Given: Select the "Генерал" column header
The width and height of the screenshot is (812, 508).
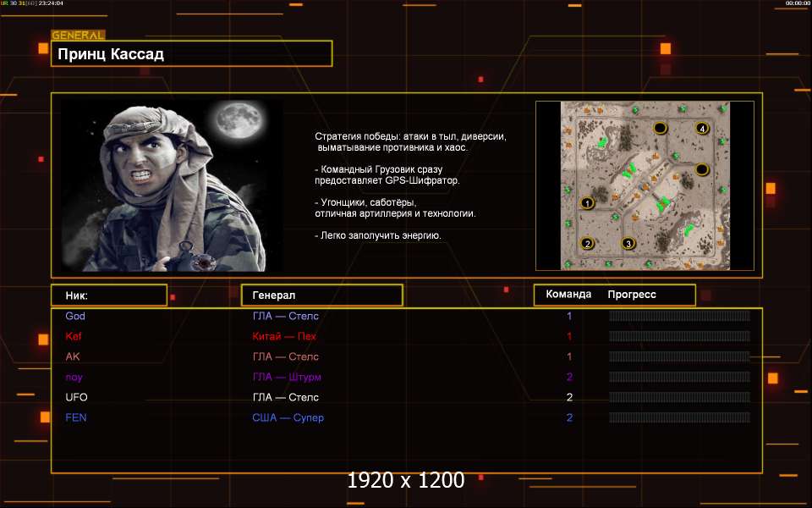Looking at the screenshot, I should [x=321, y=295].
